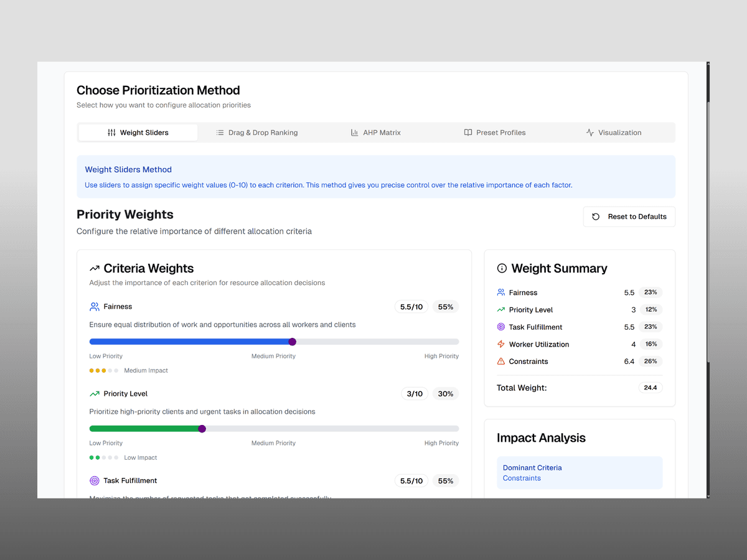Switch to the Weight Sliders tab
Viewport: 747px width, 560px height.
[x=138, y=133]
